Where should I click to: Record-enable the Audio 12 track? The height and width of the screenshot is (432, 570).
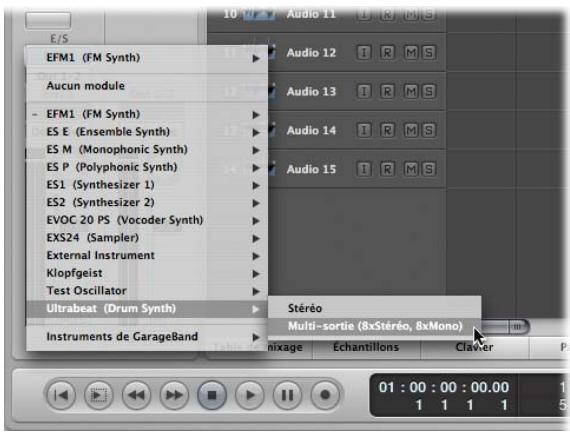click(387, 53)
